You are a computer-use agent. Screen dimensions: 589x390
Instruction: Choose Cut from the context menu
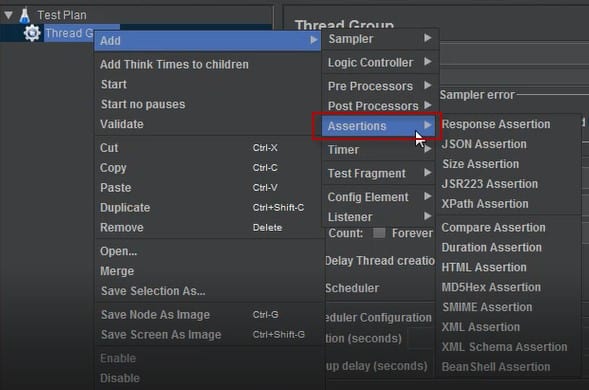pyautogui.click(x=208, y=148)
